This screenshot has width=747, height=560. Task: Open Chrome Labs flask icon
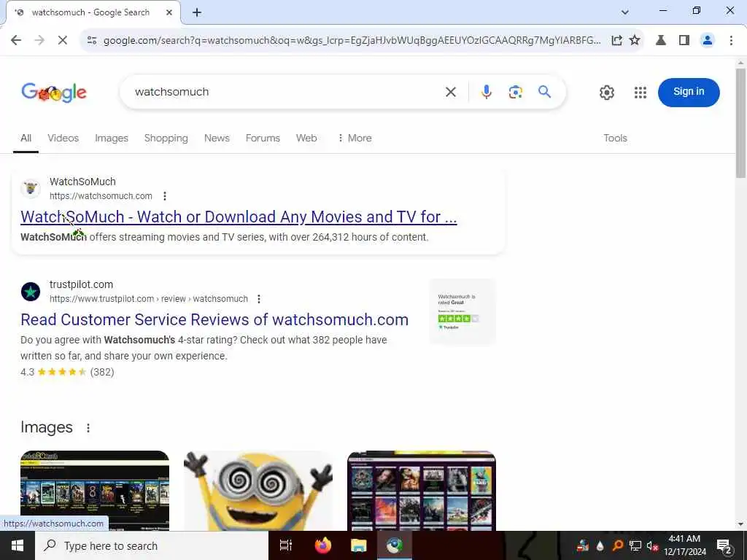click(x=661, y=41)
